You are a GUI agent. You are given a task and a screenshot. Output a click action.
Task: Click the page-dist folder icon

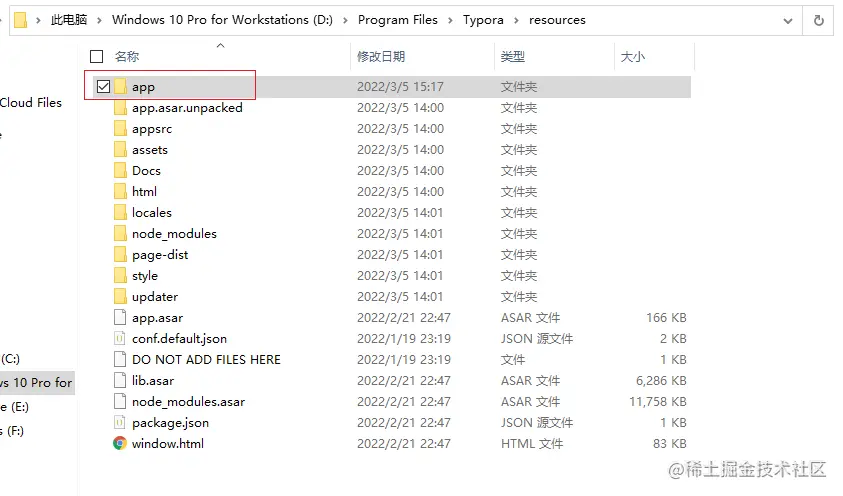point(120,254)
